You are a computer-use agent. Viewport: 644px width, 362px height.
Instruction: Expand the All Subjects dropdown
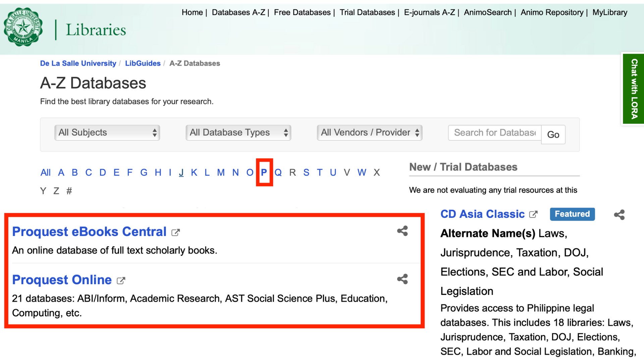pyautogui.click(x=107, y=133)
